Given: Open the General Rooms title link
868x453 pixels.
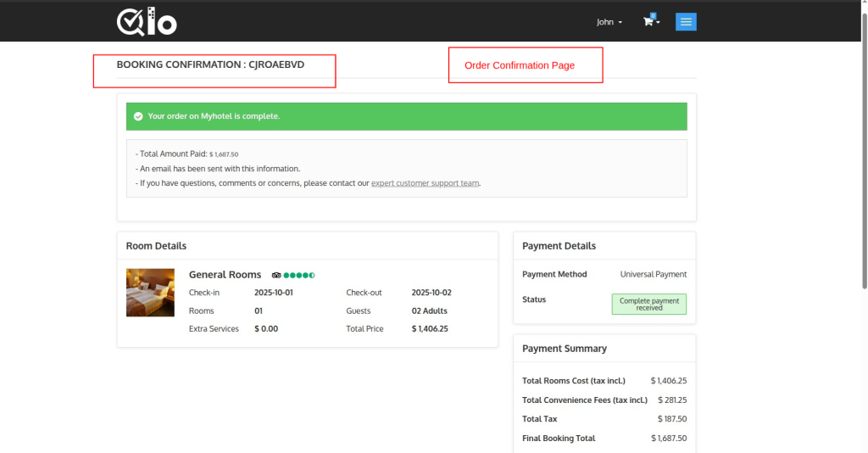Looking at the screenshot, I should 225,275.
